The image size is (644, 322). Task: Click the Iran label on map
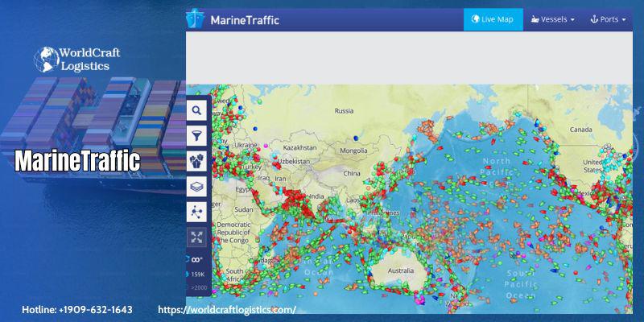pos(280,179)
